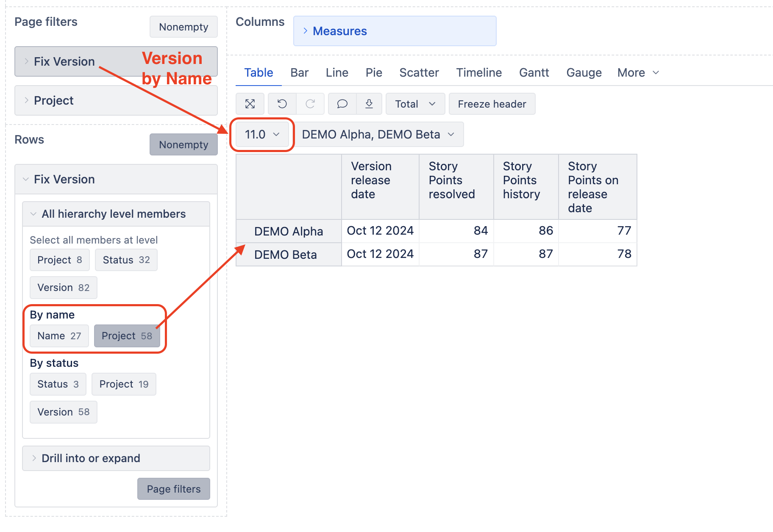Select all members at Project 8 level
Viewport: 773px width, 532px height.
(x=60, y=260)
